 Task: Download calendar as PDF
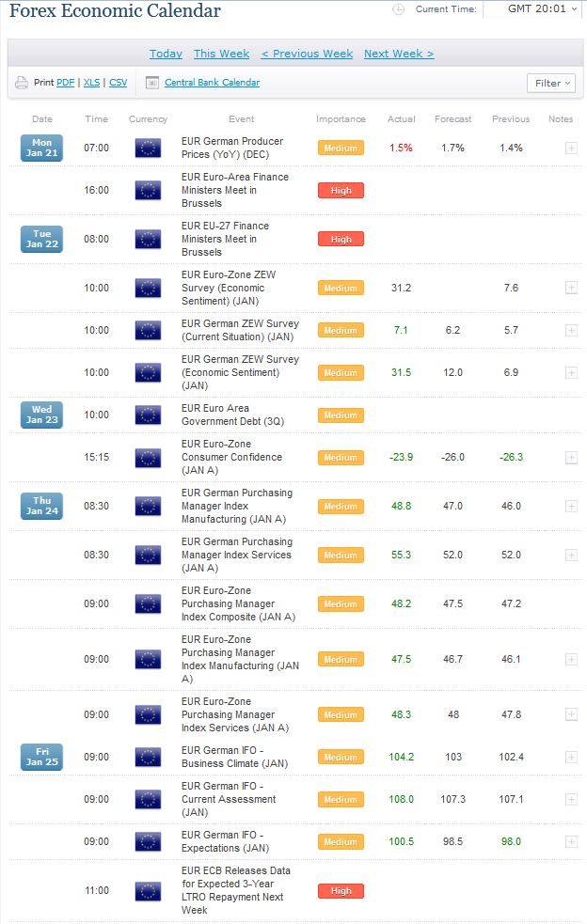[x=65, y=83]
